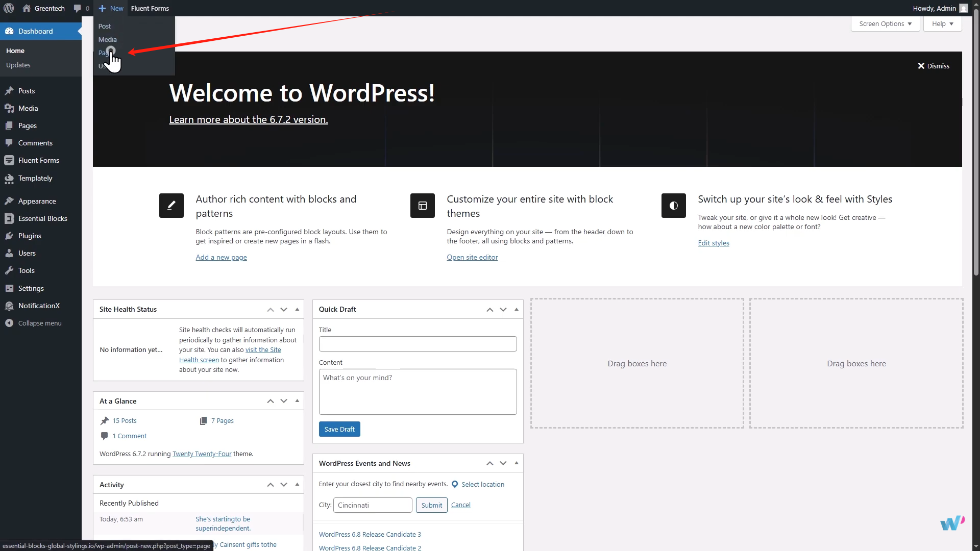Toggle the Activity panel collapse arrow
980x551 pixels.
coord(297,485)
